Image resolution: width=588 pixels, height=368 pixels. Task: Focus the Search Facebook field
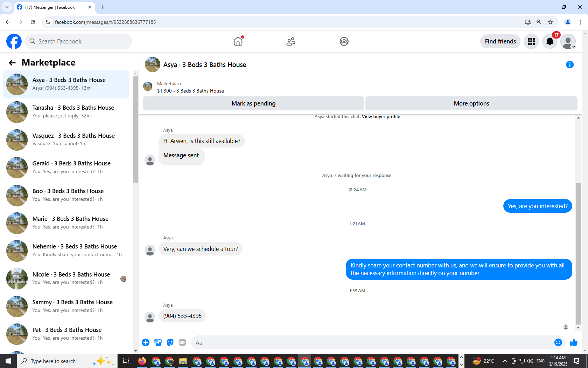78,41
